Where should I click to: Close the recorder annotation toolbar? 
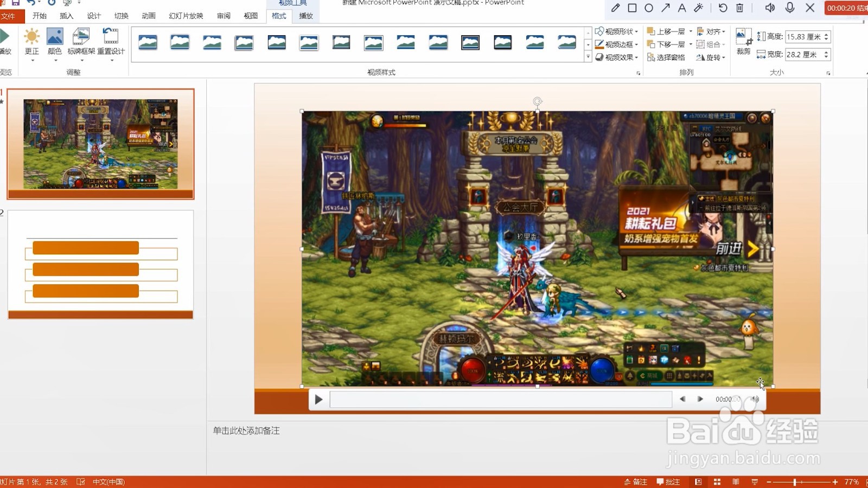(x=810, y=8)
